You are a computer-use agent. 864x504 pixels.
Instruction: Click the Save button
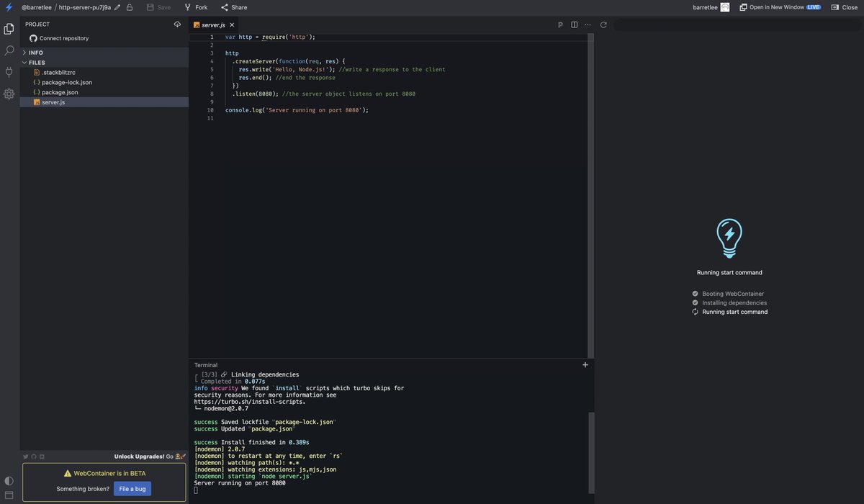pos(158,7)
